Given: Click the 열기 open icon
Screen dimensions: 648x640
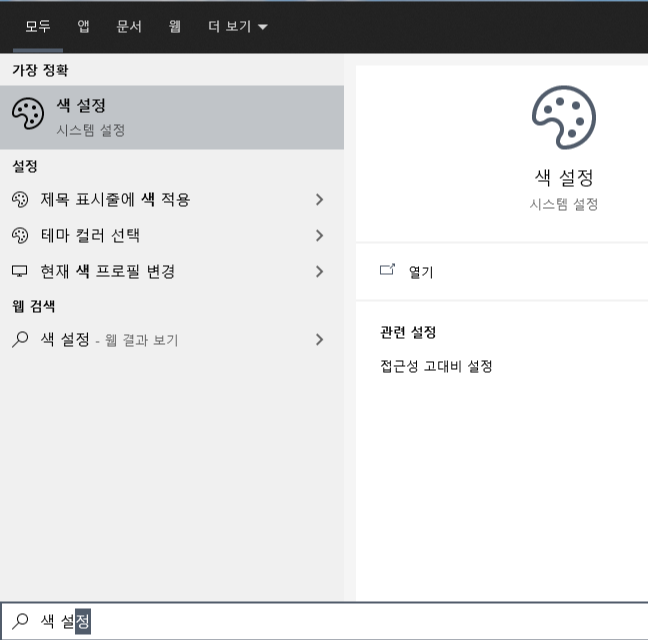Looking at the screenshot, I should click(387, 270).
